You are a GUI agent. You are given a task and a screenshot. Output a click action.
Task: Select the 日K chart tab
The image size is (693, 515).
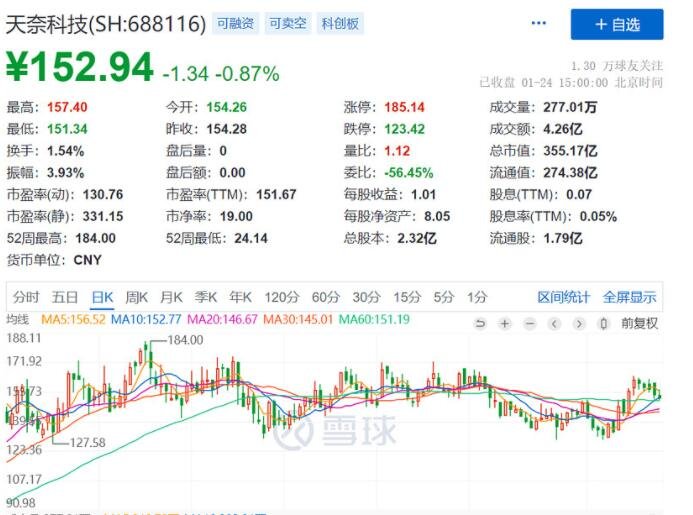103,297
